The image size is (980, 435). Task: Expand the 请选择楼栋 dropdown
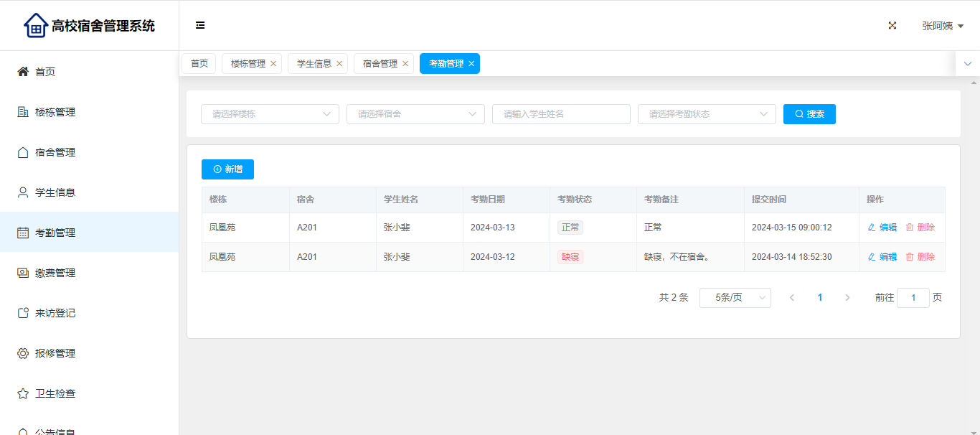click(x=270, y=114)
